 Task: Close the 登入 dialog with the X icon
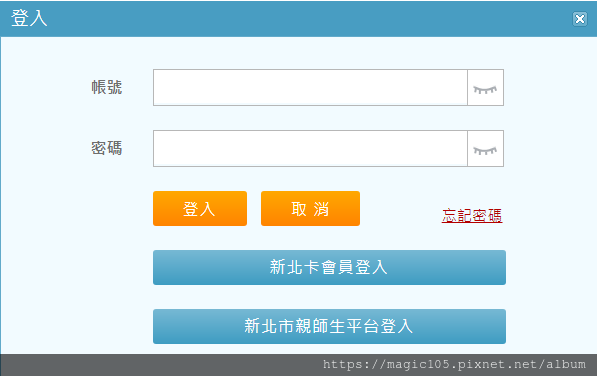click(579, 19)
